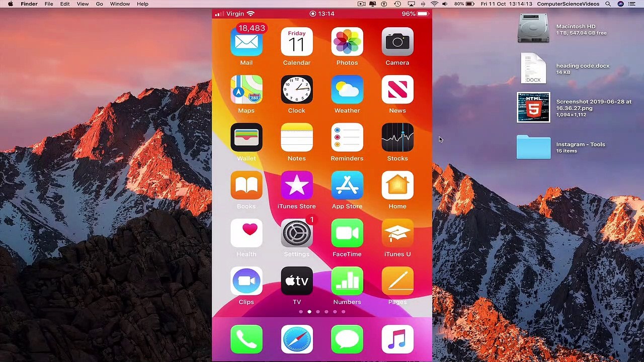Open the Go menu
The width and height of the screenshot is (644, 362).
100,4
